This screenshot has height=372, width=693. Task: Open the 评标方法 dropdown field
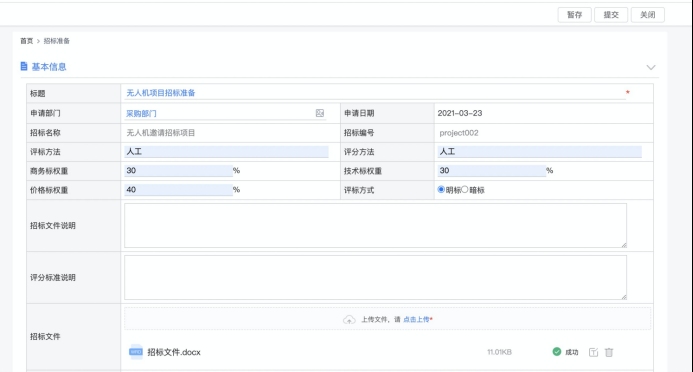point(226,152)
